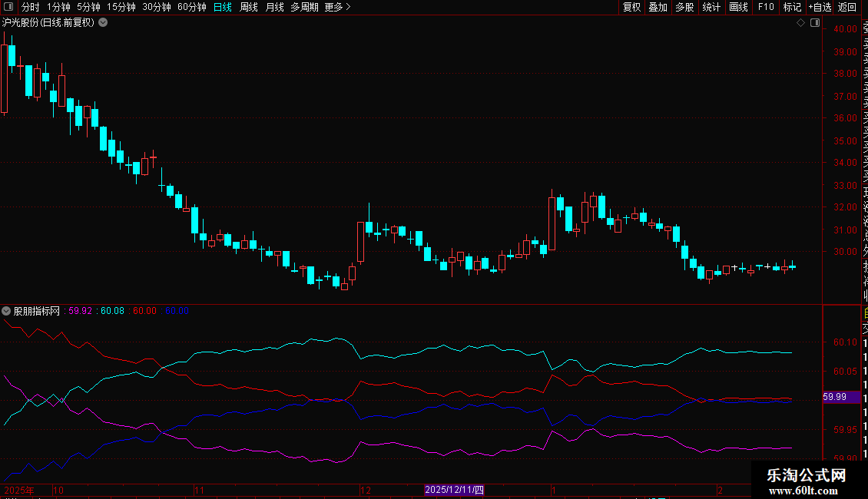The width and height of the screenshot is (868, 499).
Task: Click 返回 to go back
Action: [847, 7]
